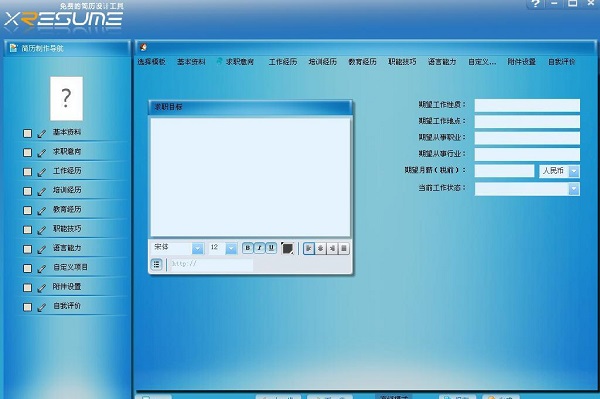Click the icon on the main panel header
The image size is (600, 399).
coord(143,47)
